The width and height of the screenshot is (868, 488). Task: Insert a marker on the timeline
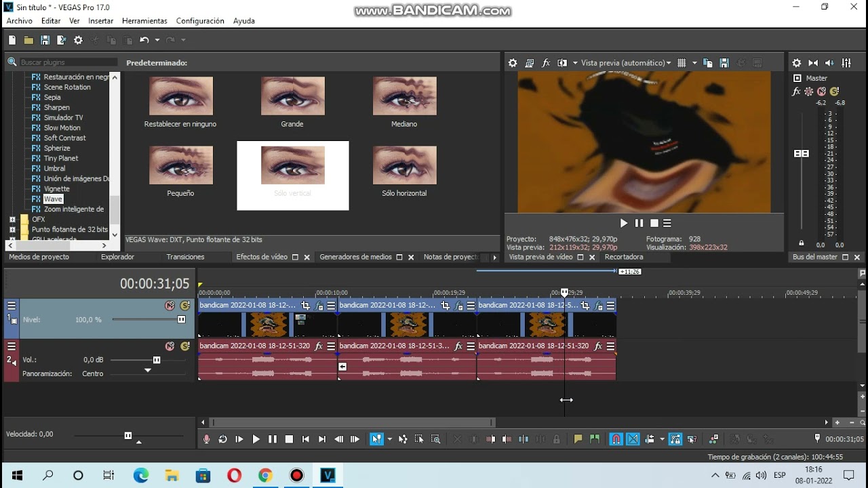coord(578,439)
